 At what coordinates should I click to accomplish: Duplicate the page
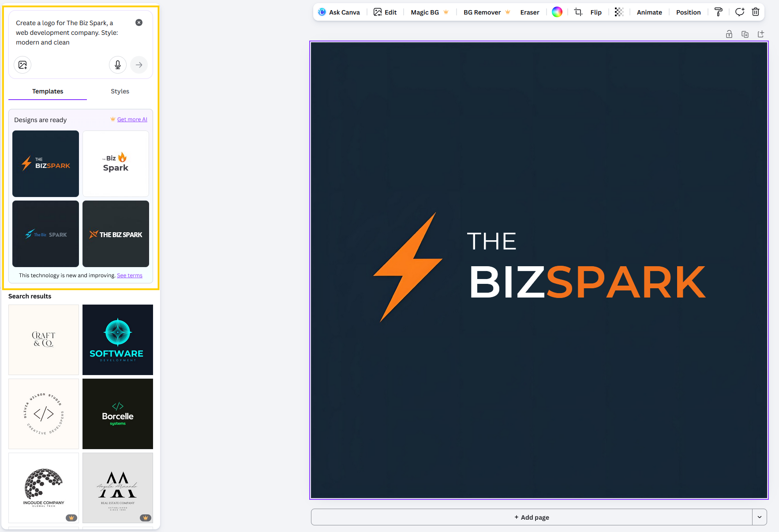[x=745, y=34]
